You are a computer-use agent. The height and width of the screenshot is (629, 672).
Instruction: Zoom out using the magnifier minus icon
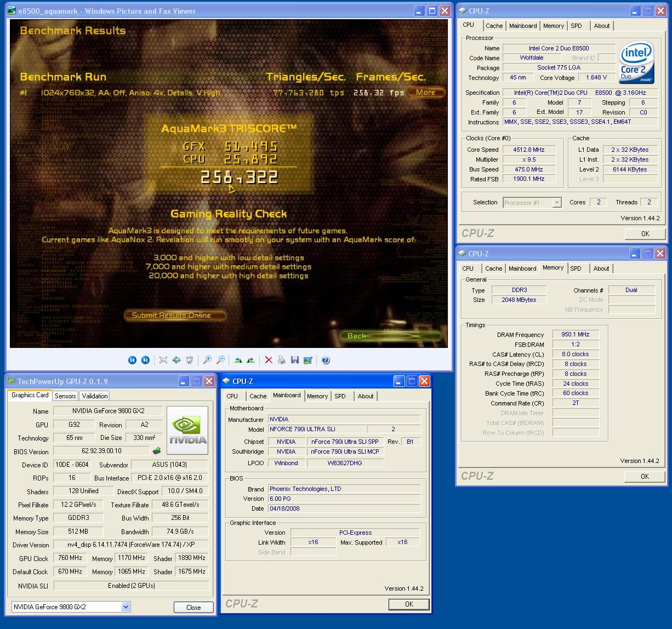tap(220, 360)
